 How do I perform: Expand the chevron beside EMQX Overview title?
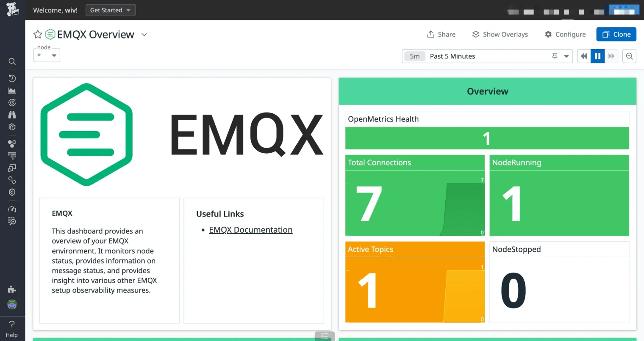tap(144, 35)
